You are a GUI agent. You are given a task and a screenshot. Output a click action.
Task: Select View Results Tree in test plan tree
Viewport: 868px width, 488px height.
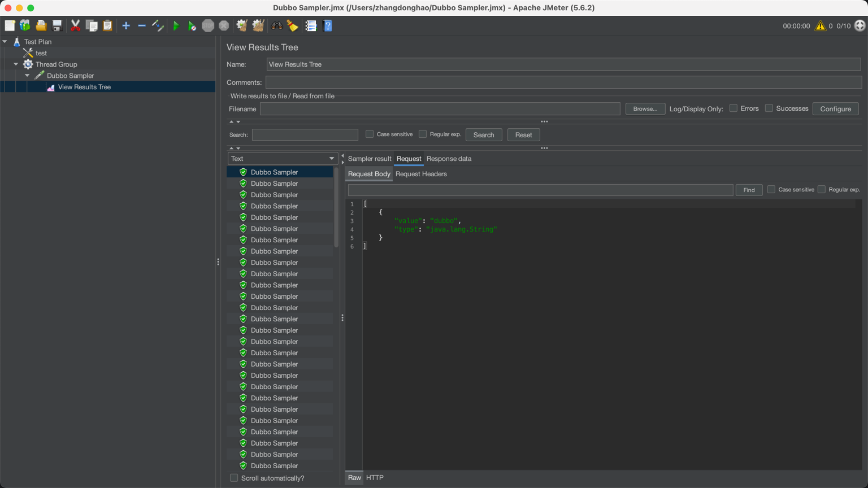point(84,87)
